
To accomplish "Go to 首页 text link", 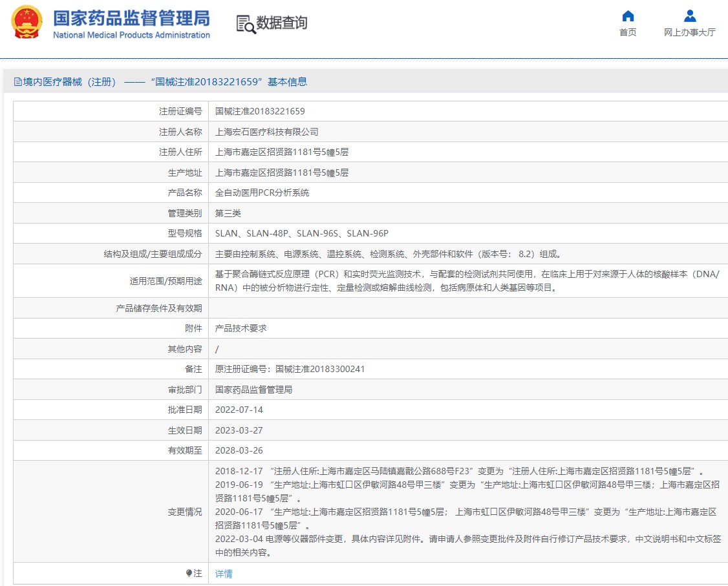I will coord(628,32).
